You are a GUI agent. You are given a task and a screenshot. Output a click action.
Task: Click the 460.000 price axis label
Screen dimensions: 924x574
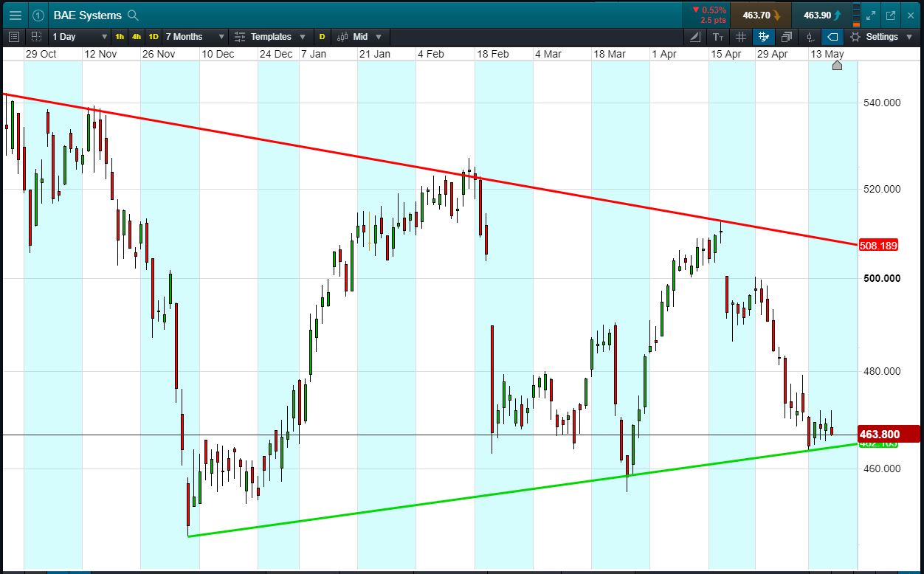point(881,468)
